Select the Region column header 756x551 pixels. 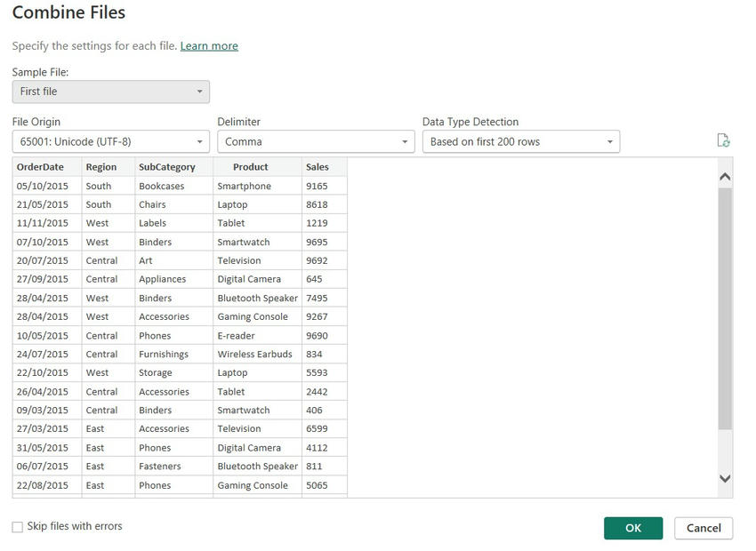click(102, 166)
